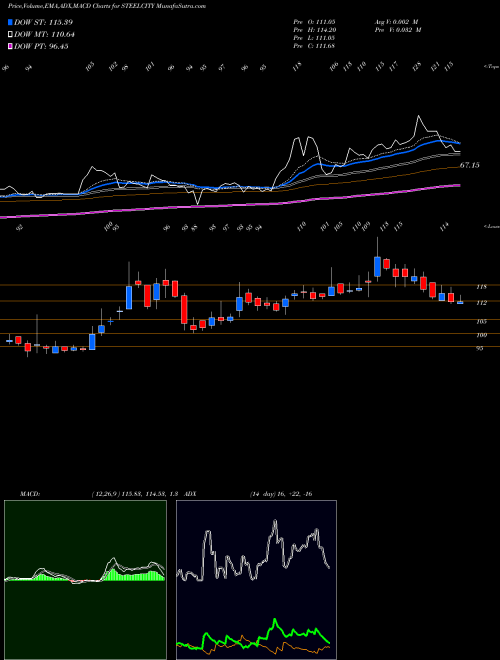Click the 105 price level label
Image resolution: width=500 pixels, height=660 pixels.
[x=481, y=322]
